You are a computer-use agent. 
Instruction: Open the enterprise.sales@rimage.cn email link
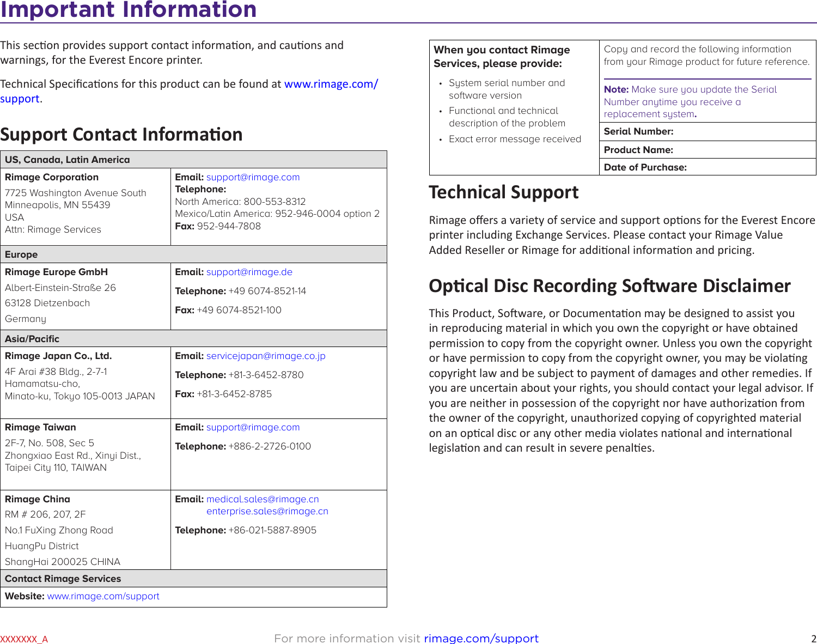[267, 511]
